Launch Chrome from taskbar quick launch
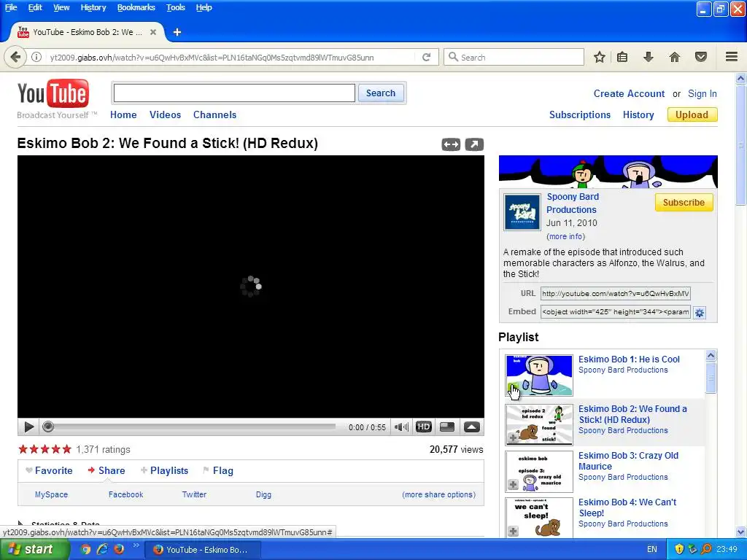Image resolution: width=747 pixels, height=560 pixels. coord(86,549)
